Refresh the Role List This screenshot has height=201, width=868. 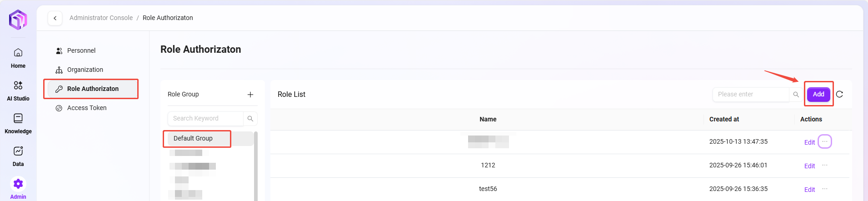(x=839, y=94)
